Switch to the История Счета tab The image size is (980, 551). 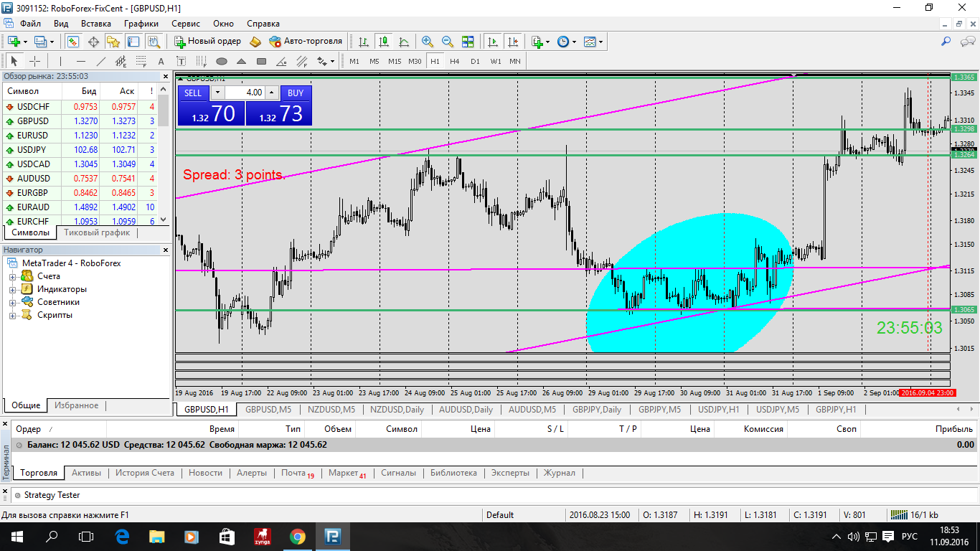145,473
